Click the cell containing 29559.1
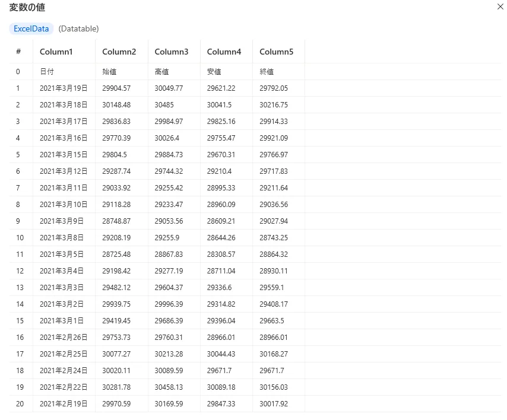 click(x=271, y=288)
